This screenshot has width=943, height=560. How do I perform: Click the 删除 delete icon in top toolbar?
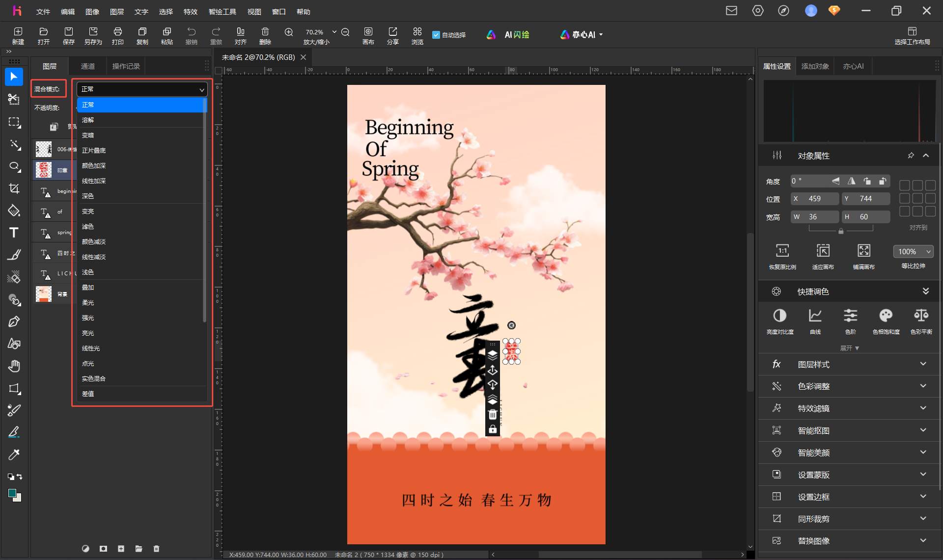click(265, 35)
